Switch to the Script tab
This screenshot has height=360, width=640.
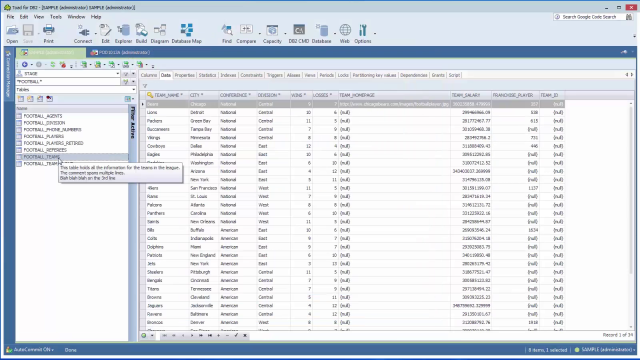coord(454,75)
